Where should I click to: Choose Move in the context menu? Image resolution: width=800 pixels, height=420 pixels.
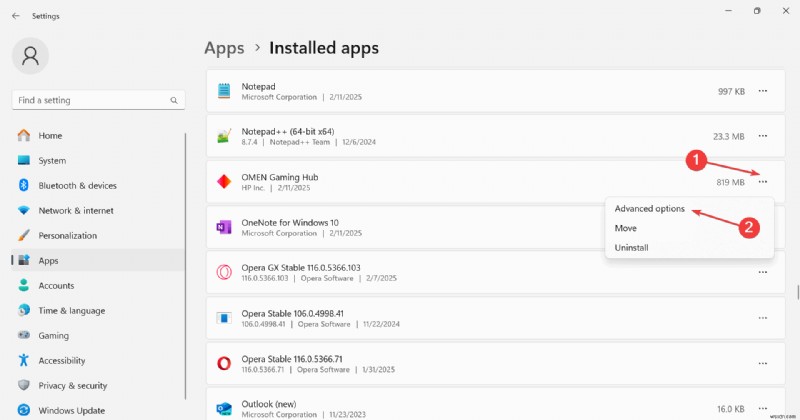click(689, 228)
